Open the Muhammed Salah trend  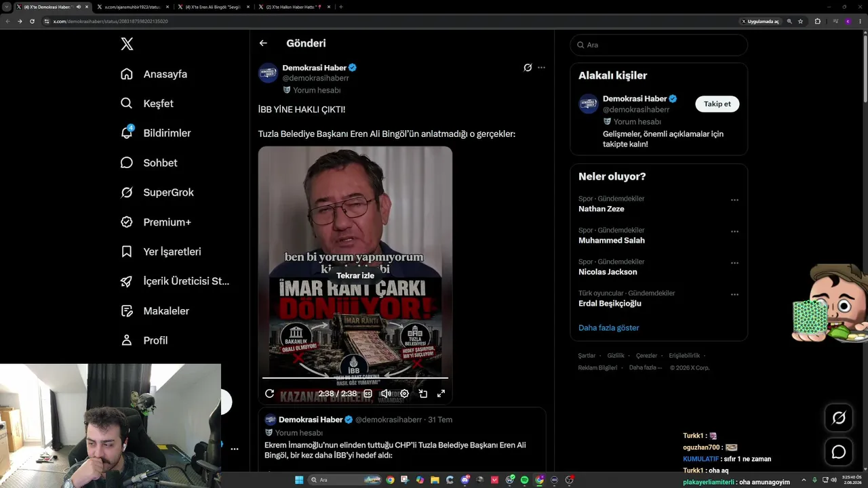coord(612,241)
